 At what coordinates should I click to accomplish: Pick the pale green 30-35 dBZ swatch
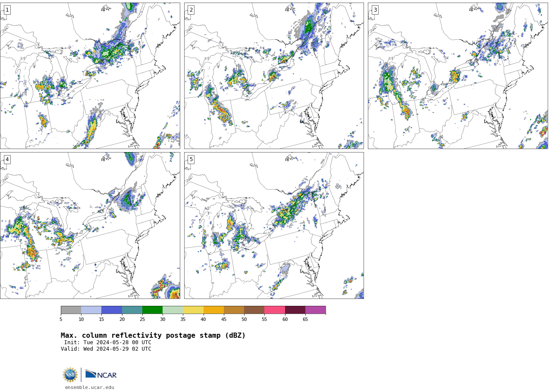click(172, 310)
